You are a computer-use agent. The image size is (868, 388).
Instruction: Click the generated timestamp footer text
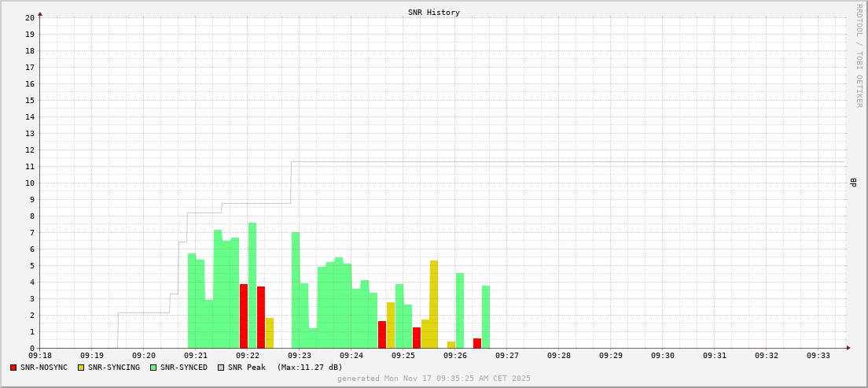pos(433,379)
